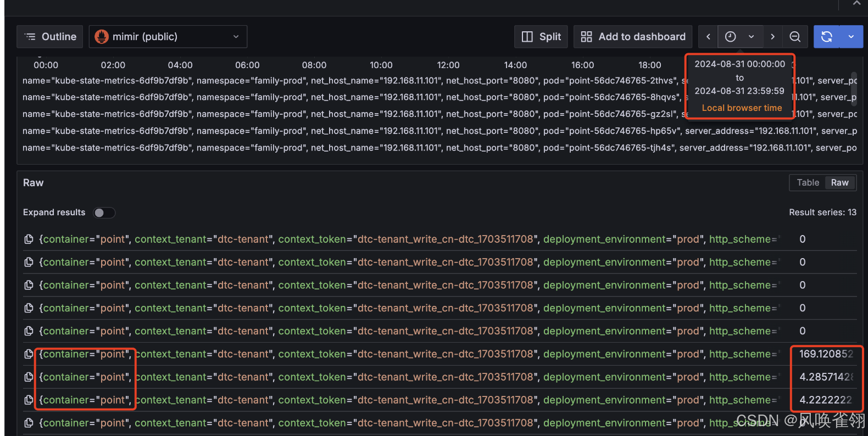Zoom out the time range
Screen dimensions: 868x436
pos(795,37)
